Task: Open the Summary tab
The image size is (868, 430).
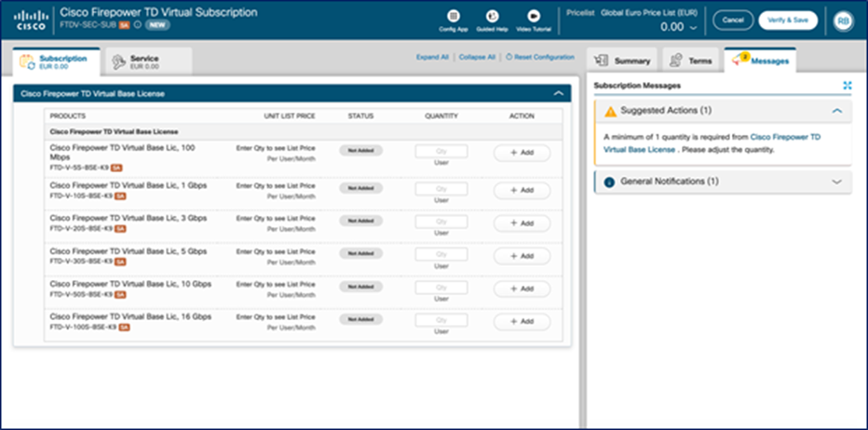Action: click(x=621, y=60)
